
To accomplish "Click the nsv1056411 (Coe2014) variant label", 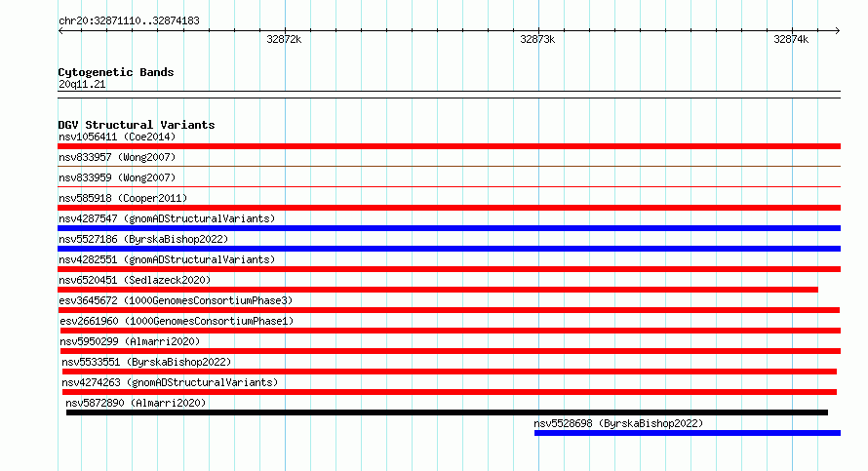I will pos(117,137).
